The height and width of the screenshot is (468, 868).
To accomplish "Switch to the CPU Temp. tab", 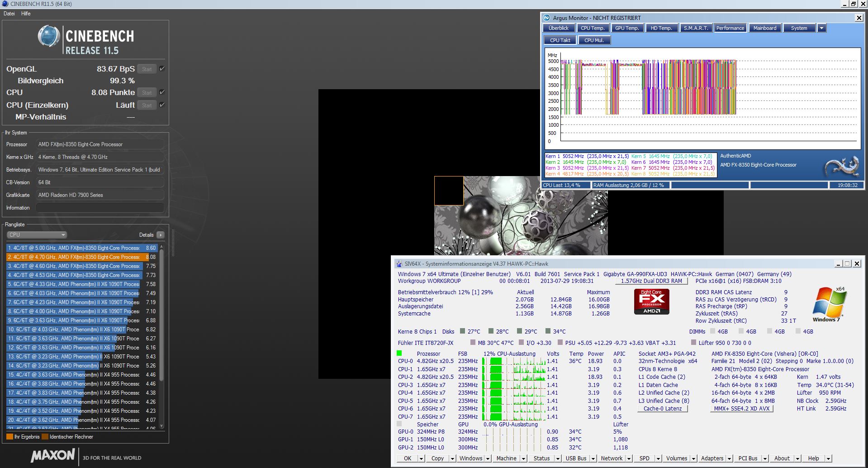I will coord(593,28).
